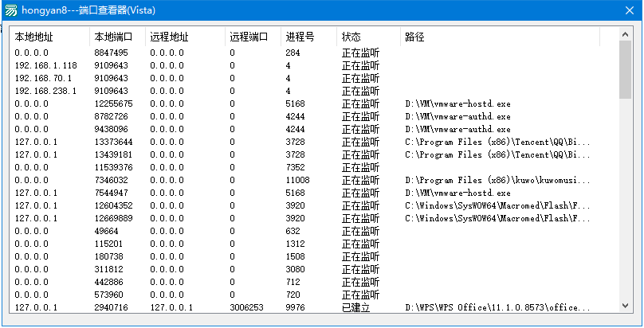Click the scrollbar down arrow

coord(625,306)
